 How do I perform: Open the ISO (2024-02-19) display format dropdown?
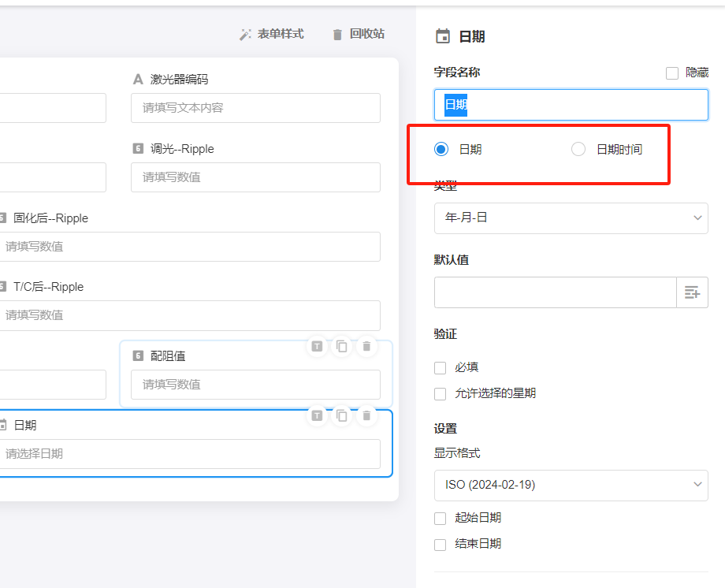571,485
